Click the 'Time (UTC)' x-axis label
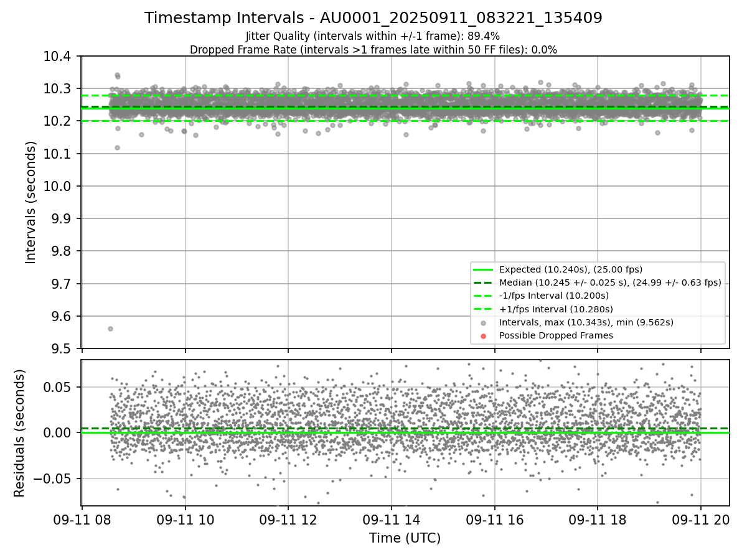Image resolution: width=747 pixels, height=560 pixels. tap(405, 538)
